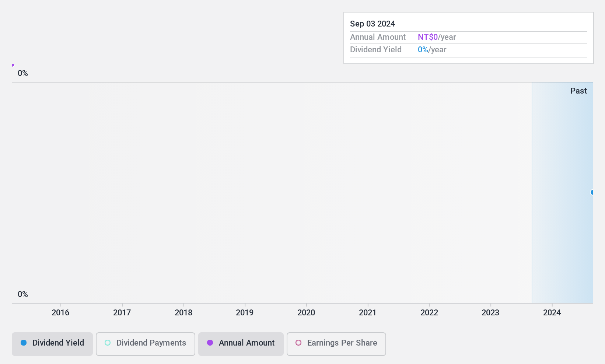
Task: Click the Dividend Yield tooltip label
Action: 376,50
